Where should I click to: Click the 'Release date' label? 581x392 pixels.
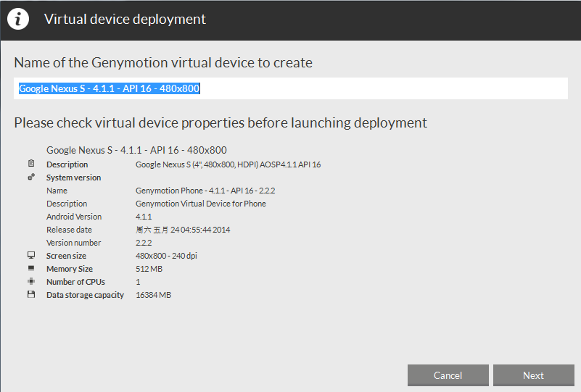pyautogui.click(x=69, y=230)
